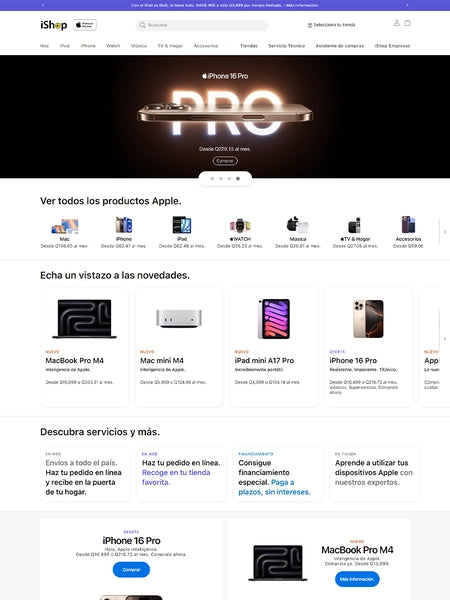Open the Watch product category icon
This screenshot has height=600, width=450.
pos(240,226)
